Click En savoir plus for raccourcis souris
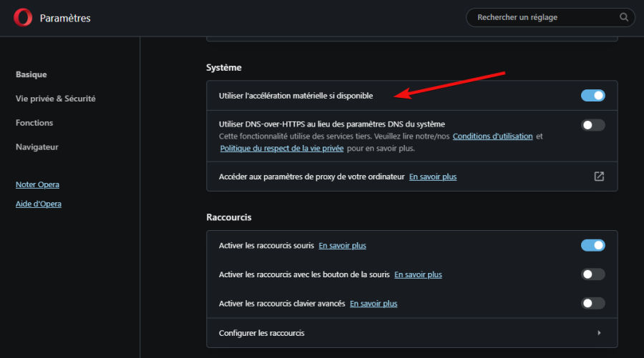 pyautogui.click(x=342, y=246)
